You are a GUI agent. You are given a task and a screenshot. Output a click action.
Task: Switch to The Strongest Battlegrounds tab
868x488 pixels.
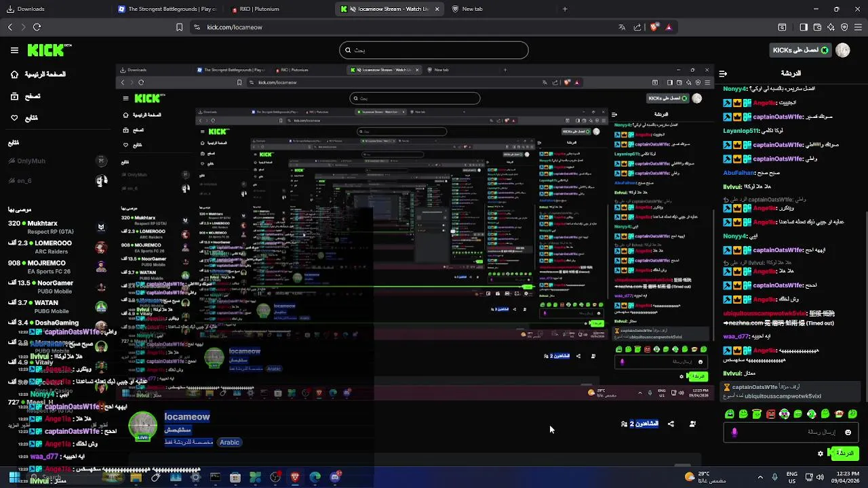pyautogui.click(x=167, y=9)
